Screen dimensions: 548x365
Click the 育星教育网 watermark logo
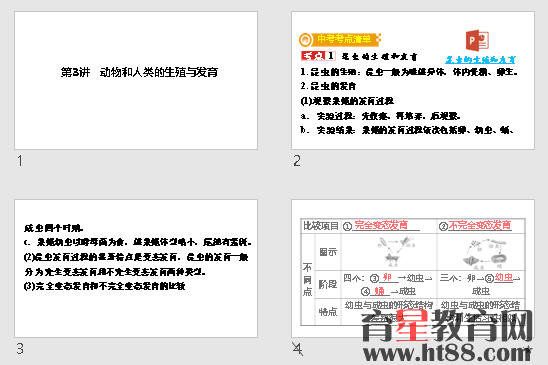pos(447,326)
